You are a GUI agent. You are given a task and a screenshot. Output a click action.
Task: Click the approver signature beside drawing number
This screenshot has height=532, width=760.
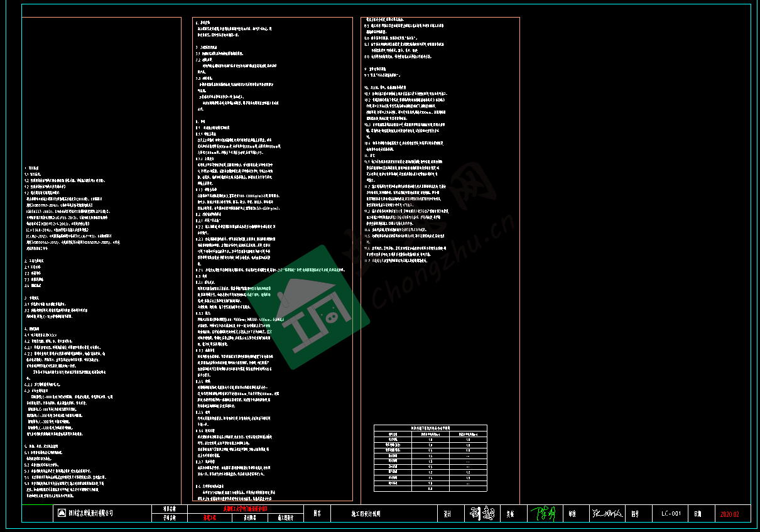605,513
